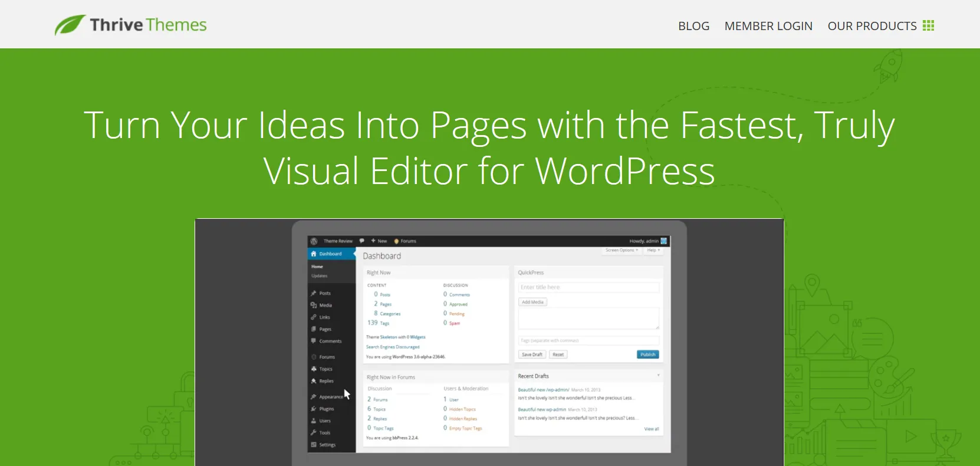
Task: Select the Comments icon in sidebar
Action: point(314,341)
